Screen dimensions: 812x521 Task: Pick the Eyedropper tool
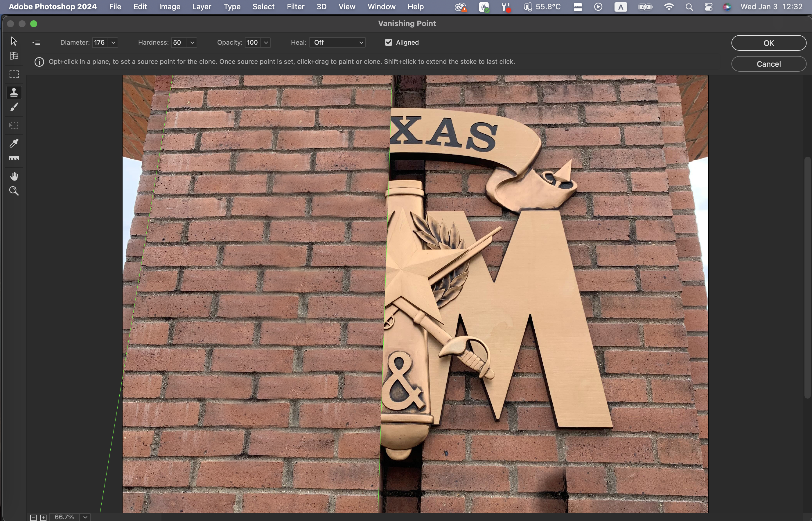pyautogui.click(x=14, y=143)
